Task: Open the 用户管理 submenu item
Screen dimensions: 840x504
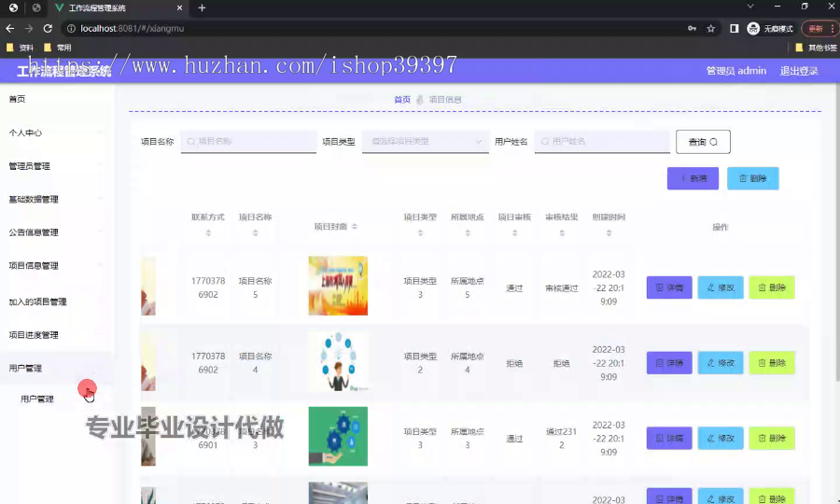Action: point(37,399)
